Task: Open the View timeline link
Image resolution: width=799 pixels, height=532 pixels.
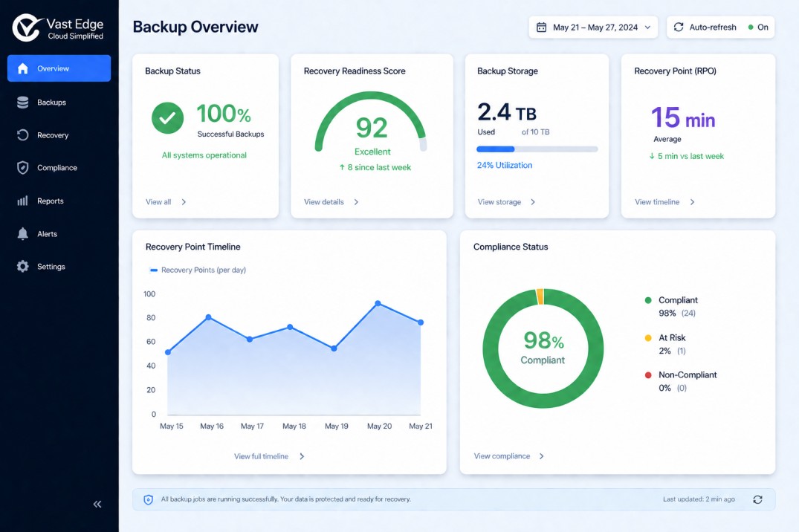Action: click(x=657, y=202)
